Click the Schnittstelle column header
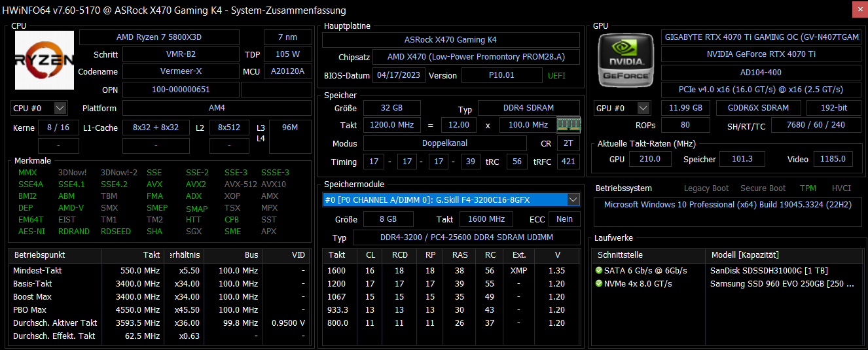This screenshot has width=868, height=350. tap(649, 255)
